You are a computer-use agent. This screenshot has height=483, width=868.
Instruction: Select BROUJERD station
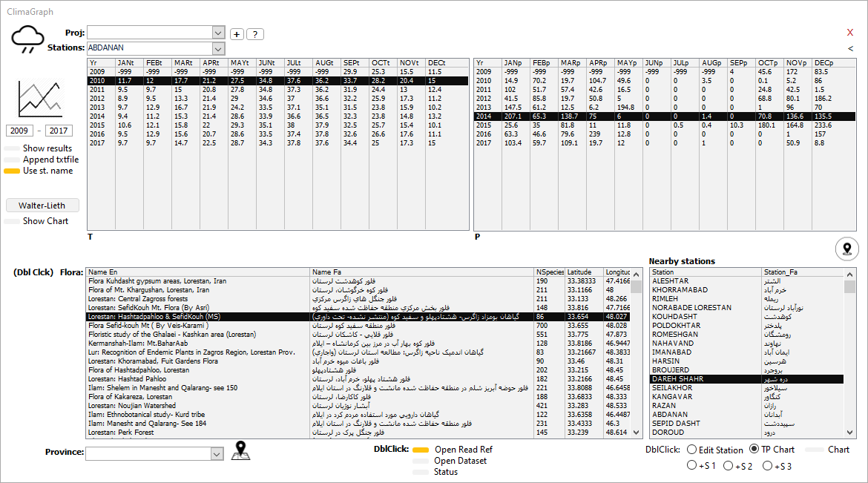(747, 370)
